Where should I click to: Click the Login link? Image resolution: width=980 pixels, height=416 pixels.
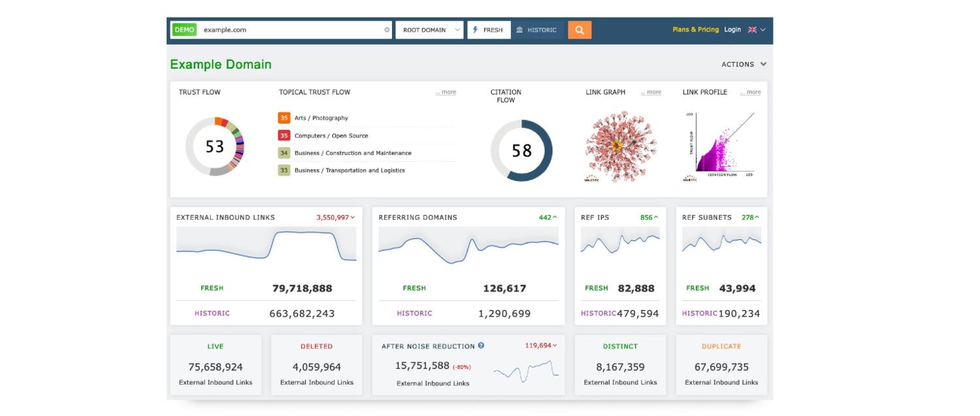[x=732, y=29]
